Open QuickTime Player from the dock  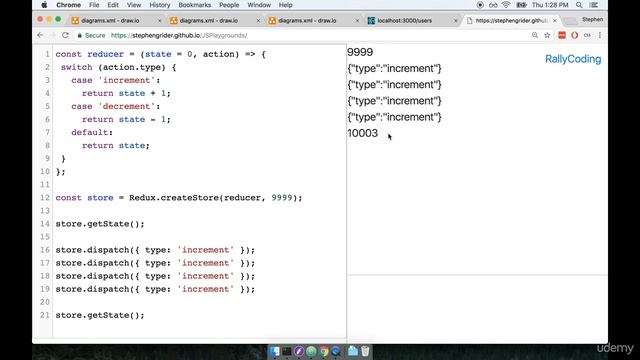(x=336, y=351)
